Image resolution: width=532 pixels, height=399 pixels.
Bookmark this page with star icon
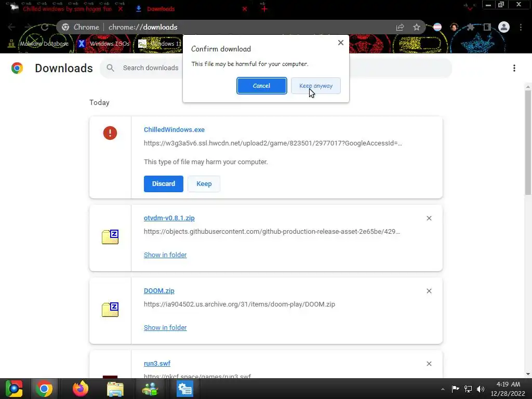coord(416,27)
